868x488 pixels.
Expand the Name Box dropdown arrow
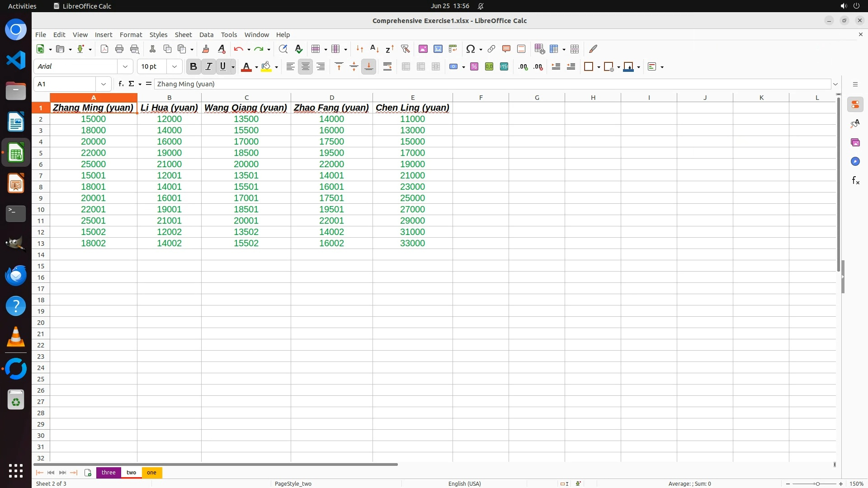tap(104, 84)
